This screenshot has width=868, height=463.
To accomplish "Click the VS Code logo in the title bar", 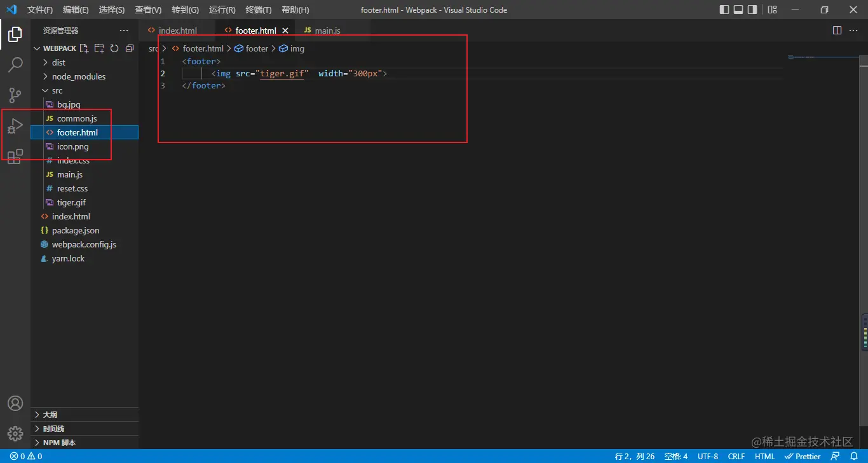I will point(11,10).
